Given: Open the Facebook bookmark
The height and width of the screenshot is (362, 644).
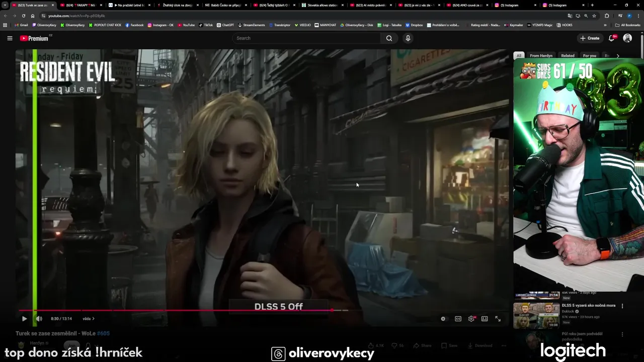Looking at the screenshot, I should [x=134, y=25].
